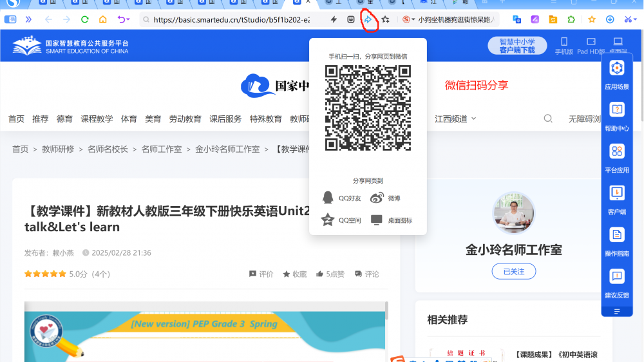The image size is (644, 362).
Task: Click the courseware slide preview image
Action: [205, 336]
